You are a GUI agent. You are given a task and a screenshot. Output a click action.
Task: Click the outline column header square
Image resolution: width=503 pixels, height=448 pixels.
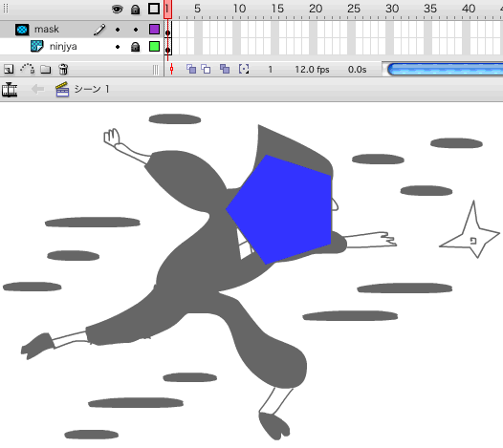click(x=154, y=9)
